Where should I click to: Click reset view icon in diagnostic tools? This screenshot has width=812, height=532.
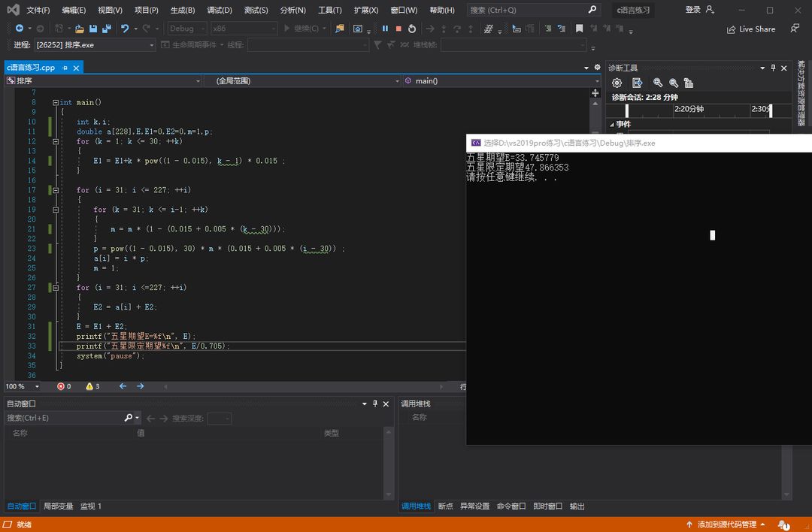click(688, 83)
